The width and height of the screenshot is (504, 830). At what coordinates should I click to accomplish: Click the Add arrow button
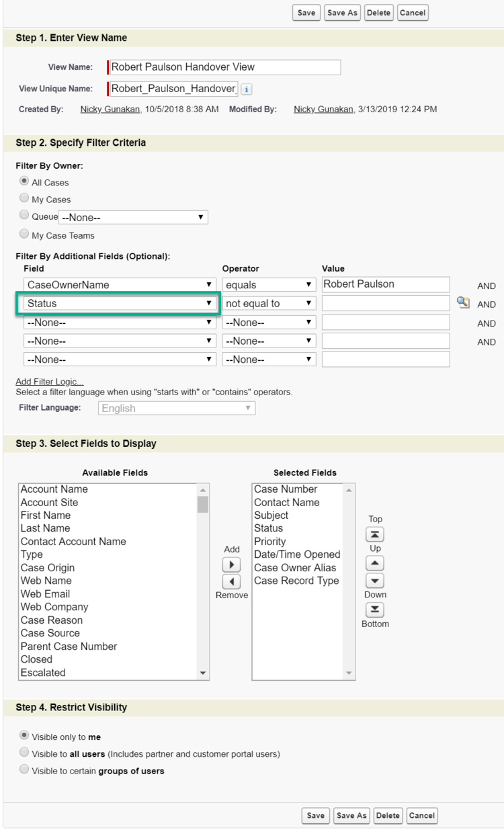[231, 565]
